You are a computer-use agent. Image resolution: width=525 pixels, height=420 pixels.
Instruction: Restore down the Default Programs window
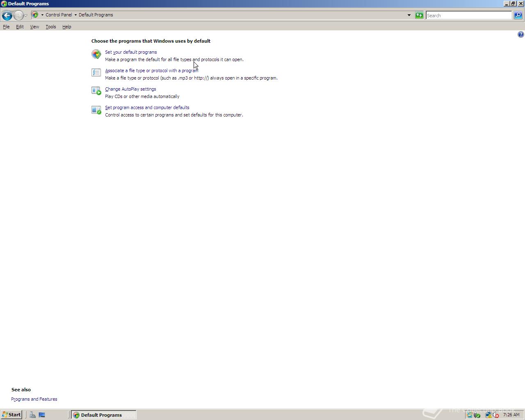(x=513, y=4)
